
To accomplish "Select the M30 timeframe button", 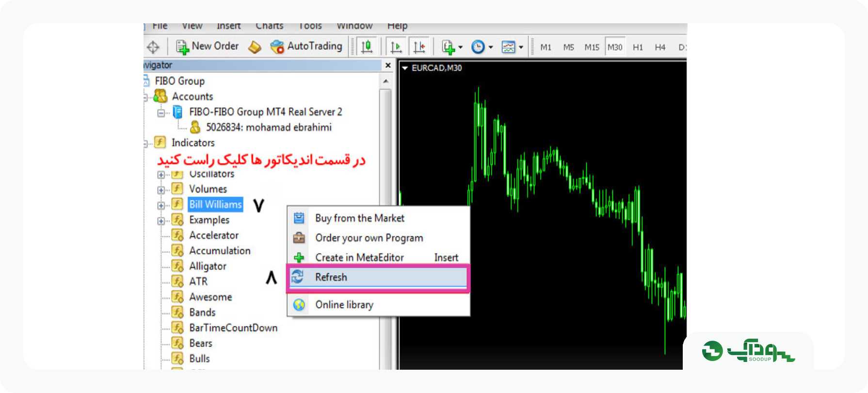I will [x=615, y=48].
